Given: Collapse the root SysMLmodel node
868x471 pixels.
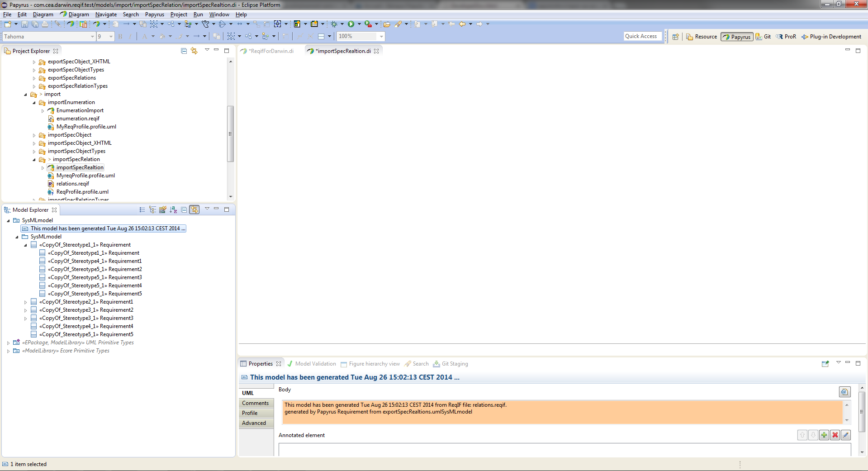Looking at the screenshot, I should click(x=8, y=221).
